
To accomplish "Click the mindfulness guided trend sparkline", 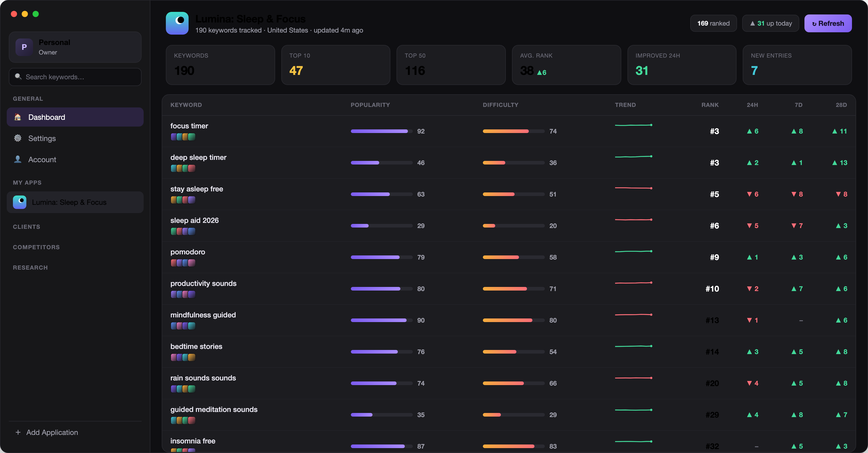I will 633,315.
